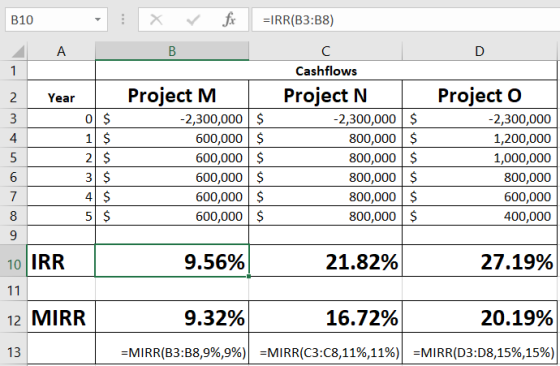Image resolution: width=560 pixels, height=366 pixels.
Task: Click Project N year 0 value -2,300,000
Action: [x=325, y=118]
